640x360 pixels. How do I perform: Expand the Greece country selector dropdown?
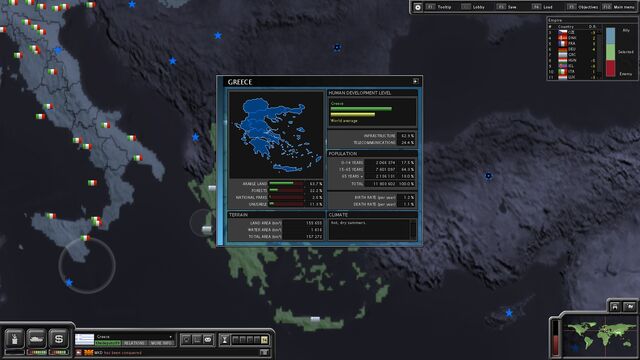tap(170, 337)
